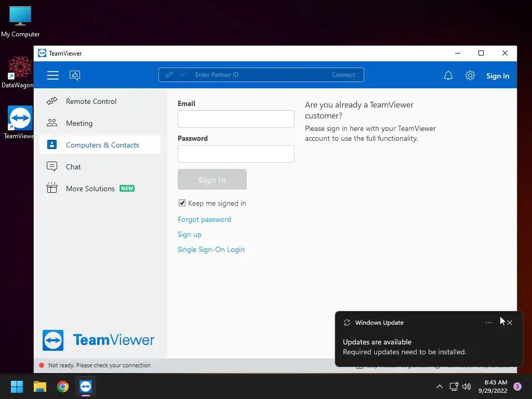Click the Chat bubble icon

tap(52, 166)
